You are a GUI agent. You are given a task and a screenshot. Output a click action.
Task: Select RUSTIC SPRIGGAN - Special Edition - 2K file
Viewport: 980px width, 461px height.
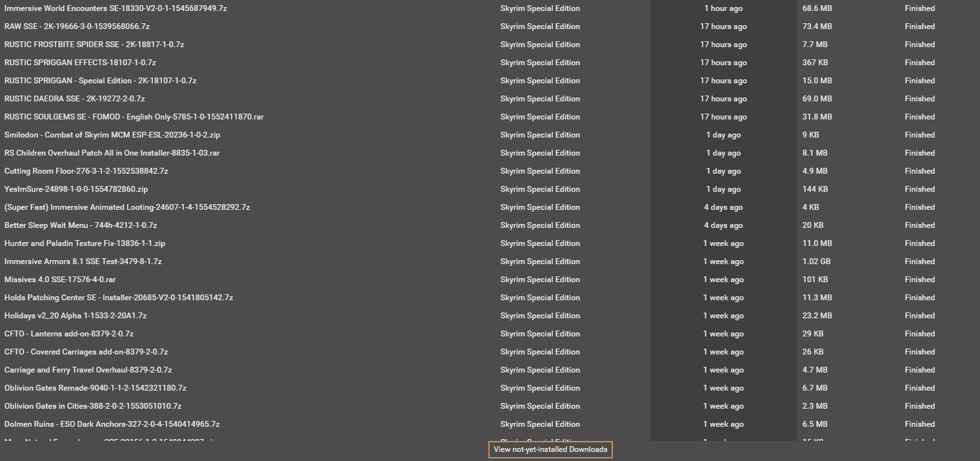coord(100,81)
